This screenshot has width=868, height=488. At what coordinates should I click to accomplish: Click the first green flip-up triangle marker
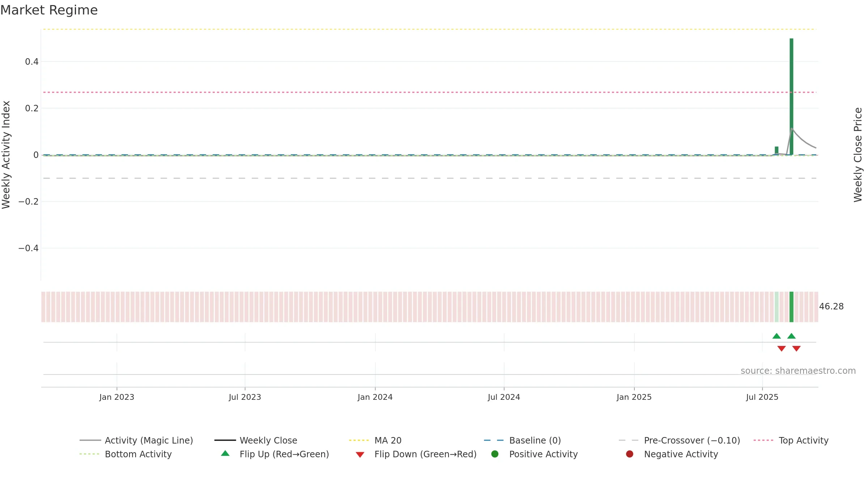(x=776, y=336)
